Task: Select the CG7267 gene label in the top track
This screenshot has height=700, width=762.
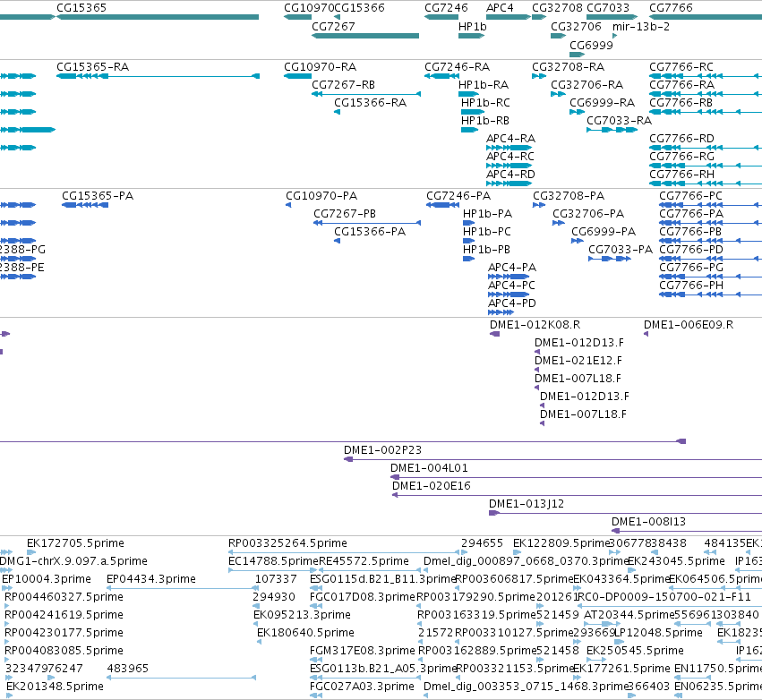Action: tap(333, 26)
